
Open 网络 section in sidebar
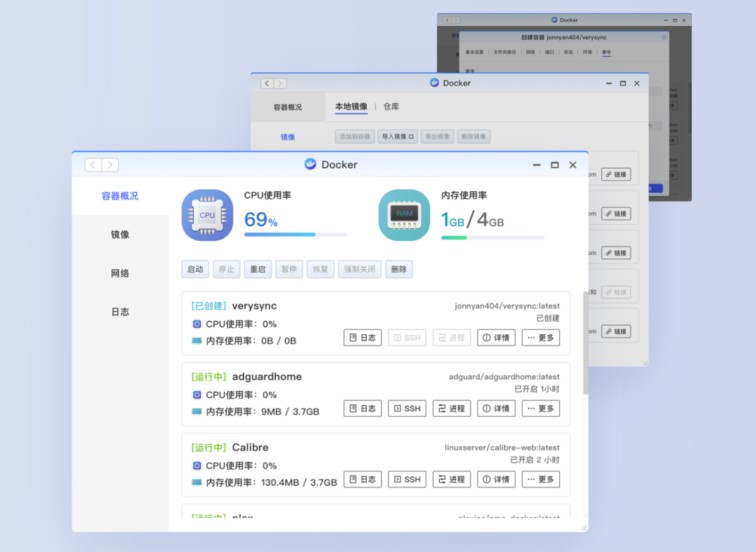120,273
